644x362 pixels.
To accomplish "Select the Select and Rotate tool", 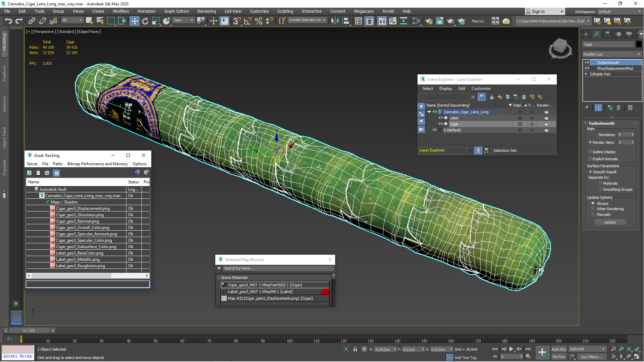I will [145, 21].
